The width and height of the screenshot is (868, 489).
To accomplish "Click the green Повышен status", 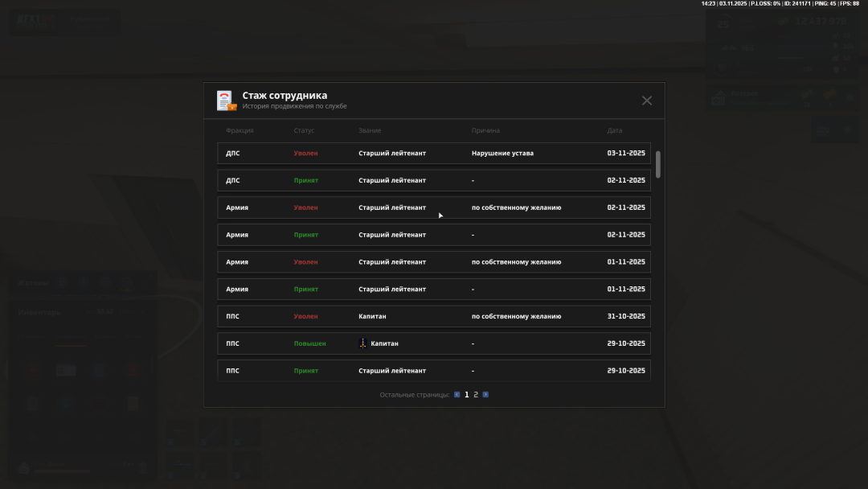I will [309, 343].
